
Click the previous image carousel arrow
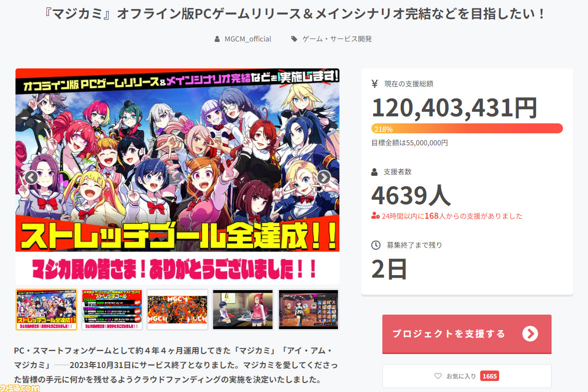point(31,177)
